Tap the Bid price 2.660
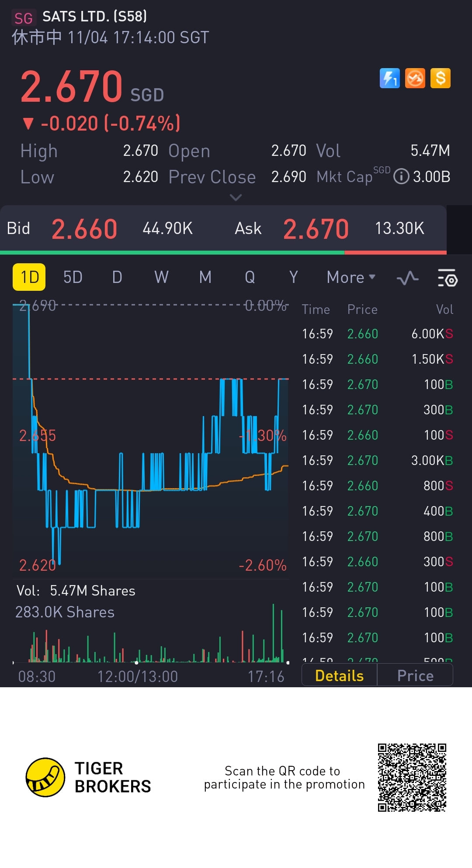This screenshot has height=868, width=472. 84,229
